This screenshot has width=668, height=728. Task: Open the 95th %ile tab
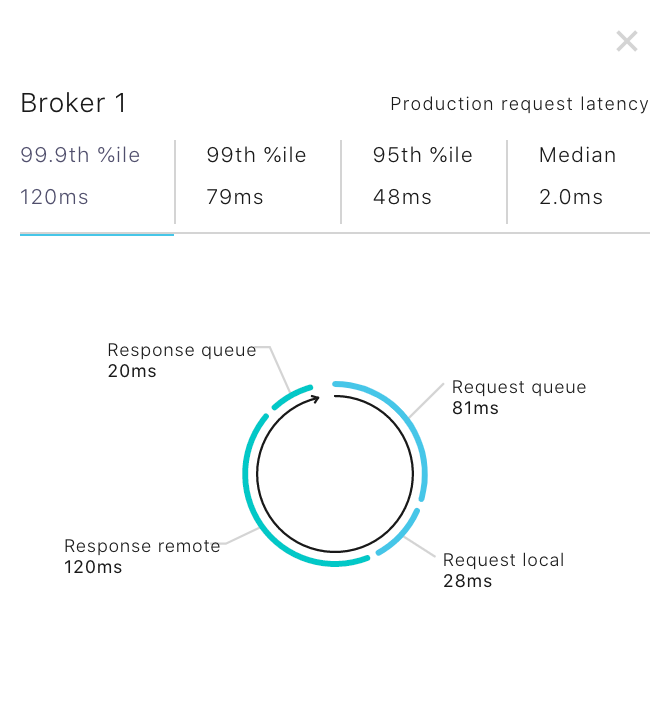point(422,175)
